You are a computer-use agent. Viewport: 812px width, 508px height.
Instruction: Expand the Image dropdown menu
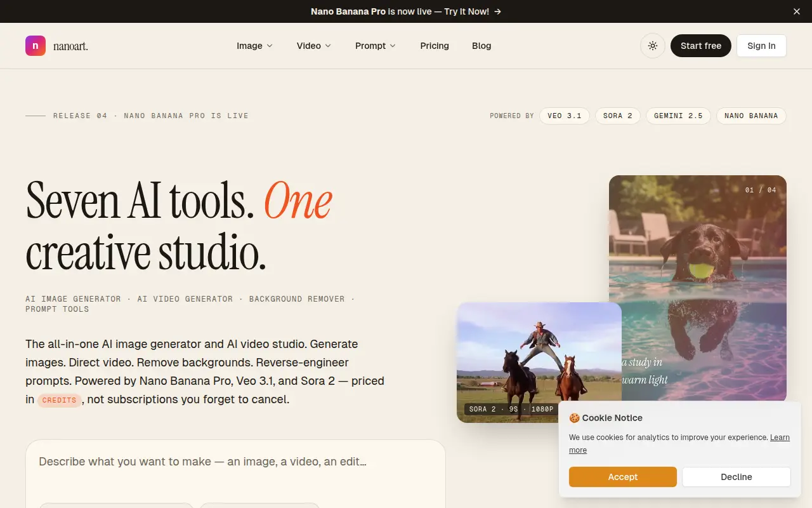pyautogui.click(x=254, y=46)
